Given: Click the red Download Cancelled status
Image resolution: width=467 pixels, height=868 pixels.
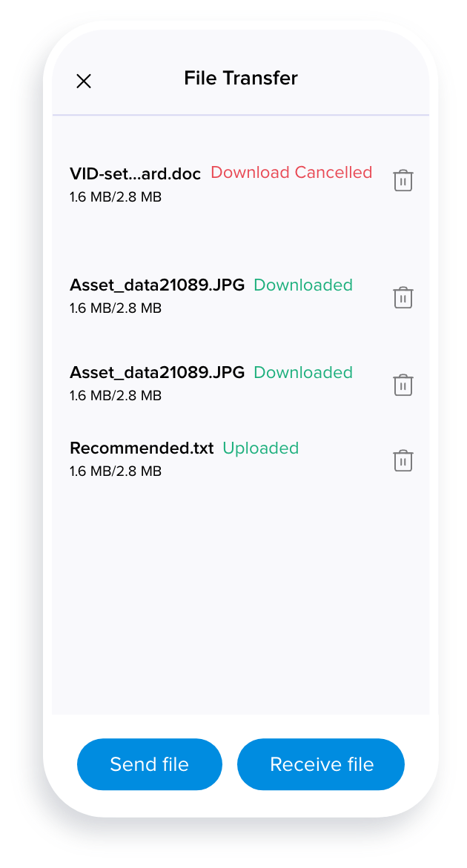Looking at the screenshot, I should pyautogui.click(x=291, y=172).
